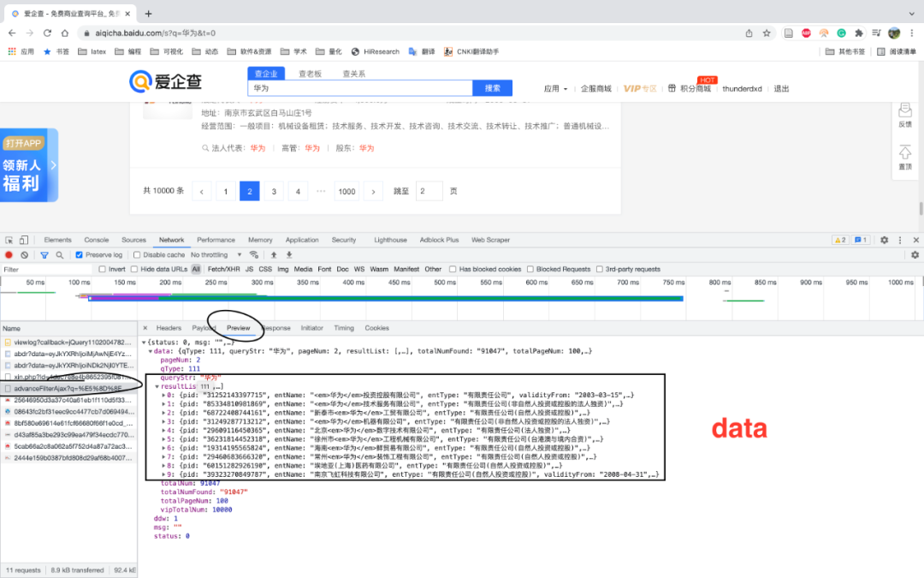The image size is (924, 578).
Task: Toggle Preserve log checkbox
Action: tap(79, 255)
